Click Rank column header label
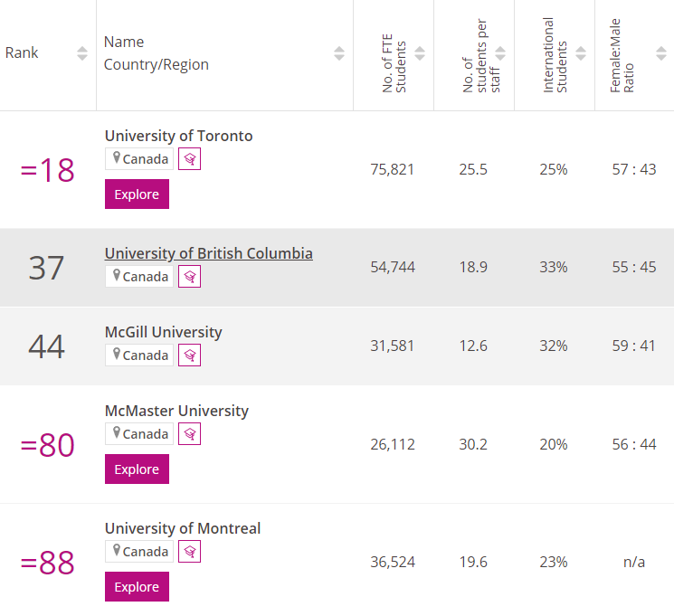This screenshot has height=616, width=674. 22,52
